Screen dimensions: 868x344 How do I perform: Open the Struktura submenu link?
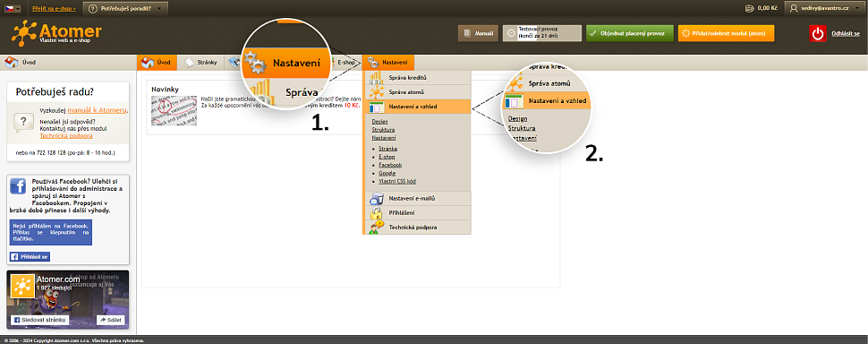coord(383,130)
